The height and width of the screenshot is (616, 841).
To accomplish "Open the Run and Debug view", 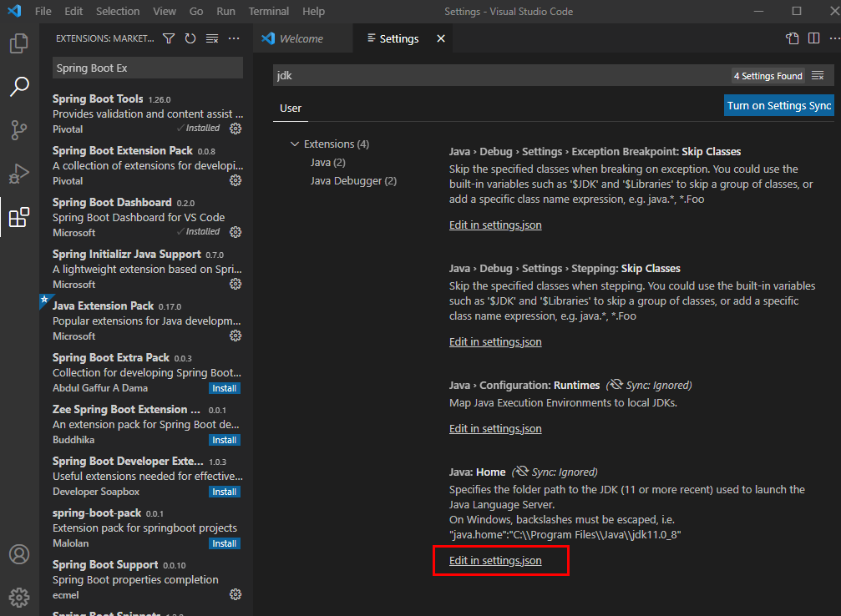I will [19, 173].
